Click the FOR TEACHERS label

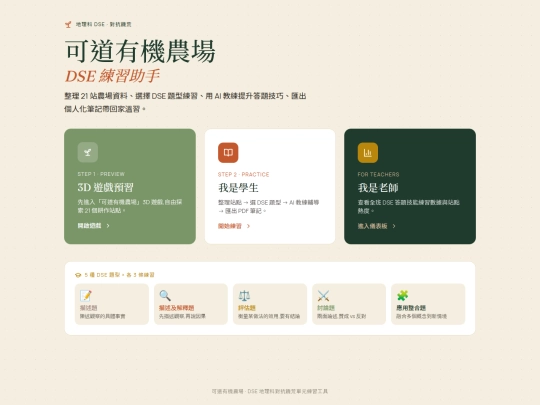pyautogui.click(x=378, y=174)
